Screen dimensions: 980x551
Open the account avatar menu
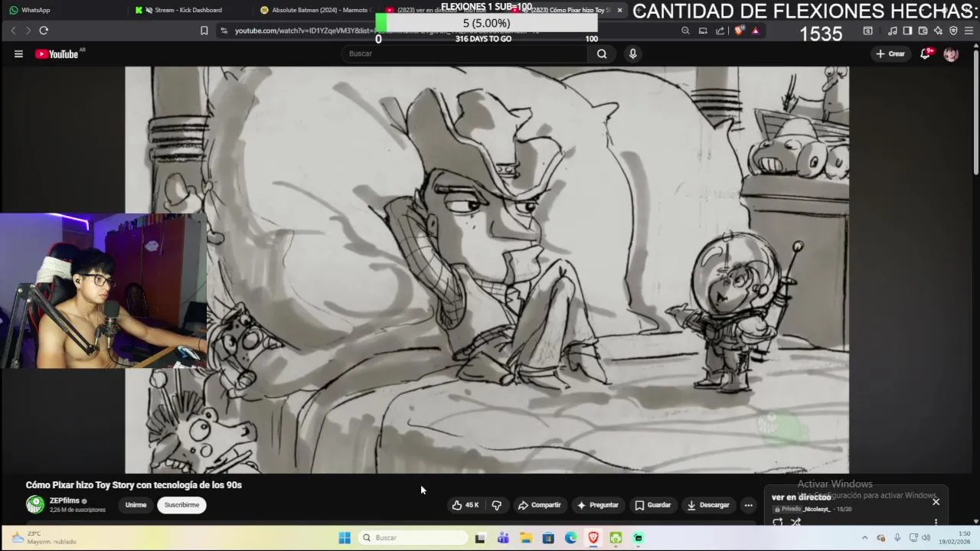pos(951,54)
